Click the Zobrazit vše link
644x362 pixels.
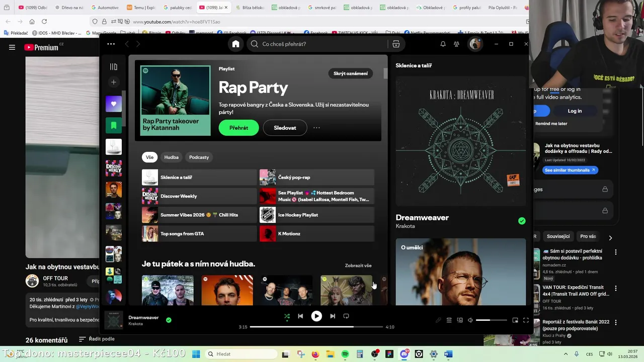pyautogui.click(x=358, y=265)
